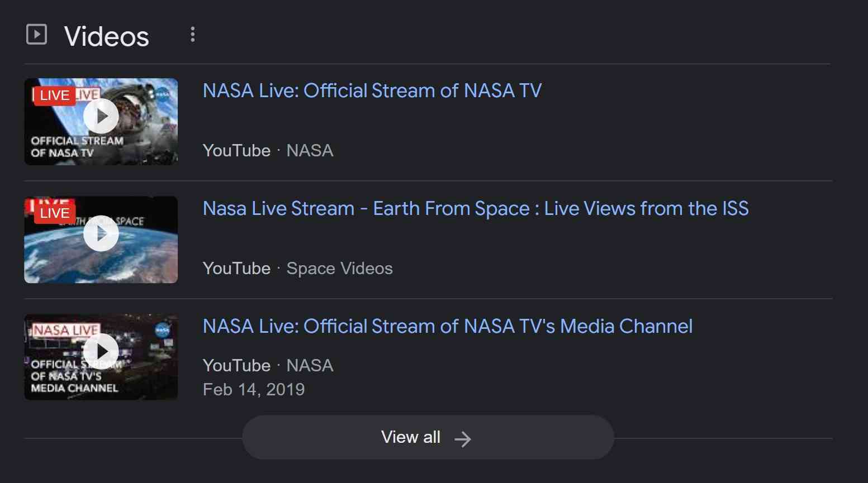Open the three-dot menu beside Videos heading
The width and height of the screenshot is (868, 483).
click(193, 35)
